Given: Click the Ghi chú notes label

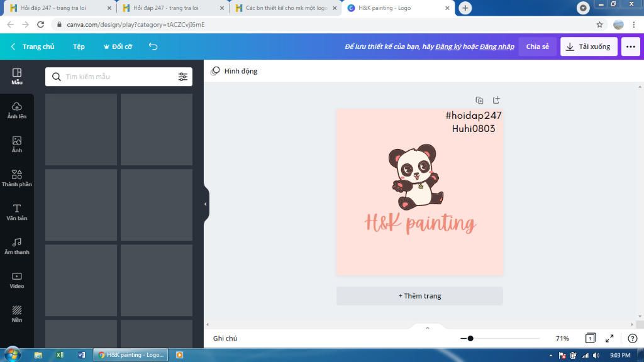Looking at the screenshot, I should 225,338.
